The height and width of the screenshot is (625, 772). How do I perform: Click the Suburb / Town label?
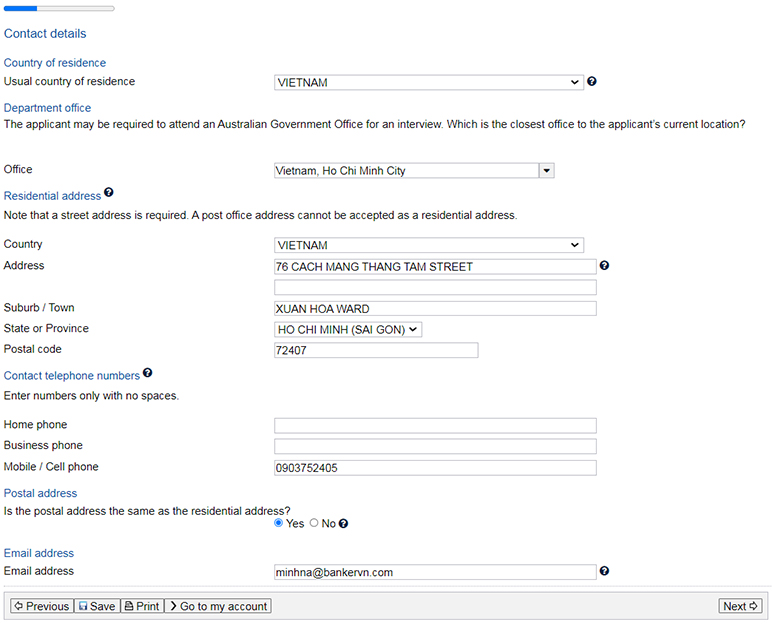[x=39, y=307]
